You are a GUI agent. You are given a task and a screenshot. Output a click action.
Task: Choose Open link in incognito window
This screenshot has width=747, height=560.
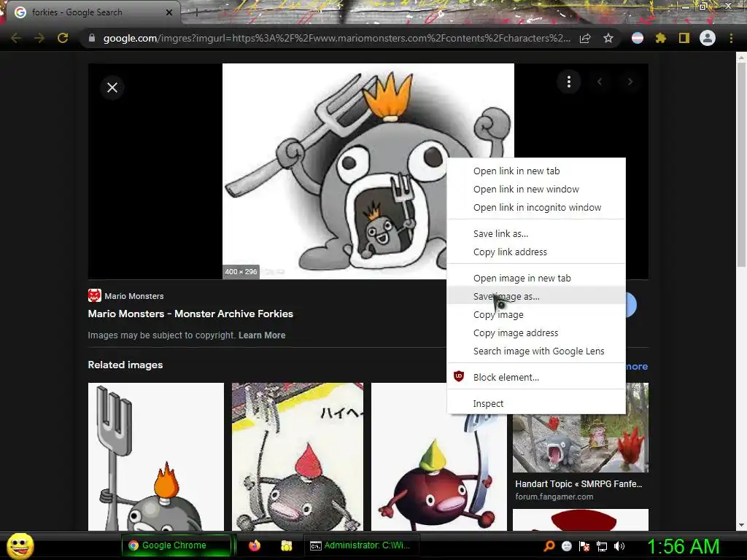[536, 207]
